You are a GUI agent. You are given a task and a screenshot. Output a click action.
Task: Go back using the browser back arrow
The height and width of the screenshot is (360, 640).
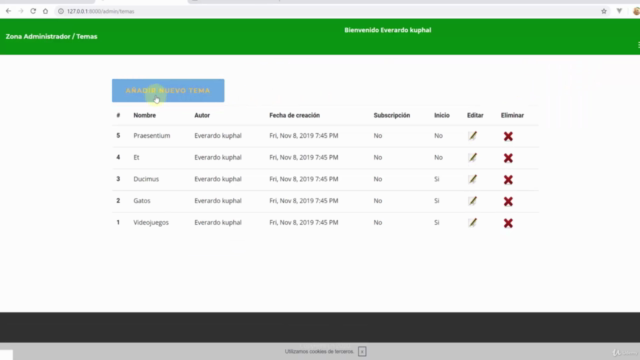(8, 11)
